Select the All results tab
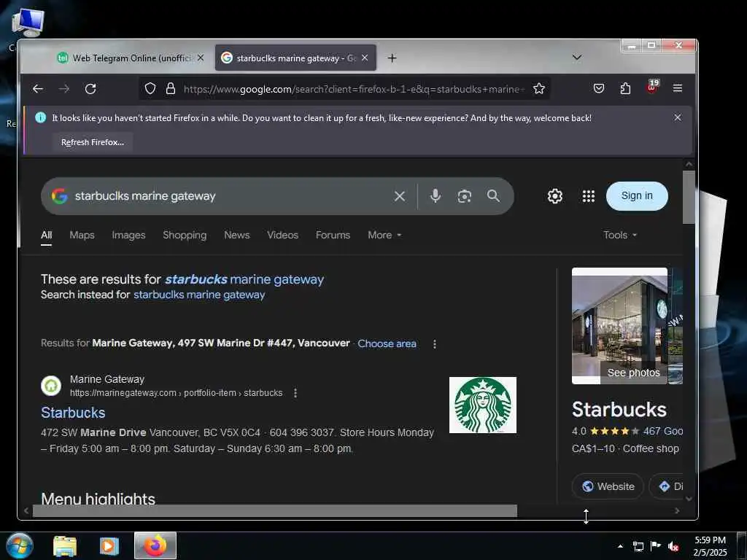 46,236
